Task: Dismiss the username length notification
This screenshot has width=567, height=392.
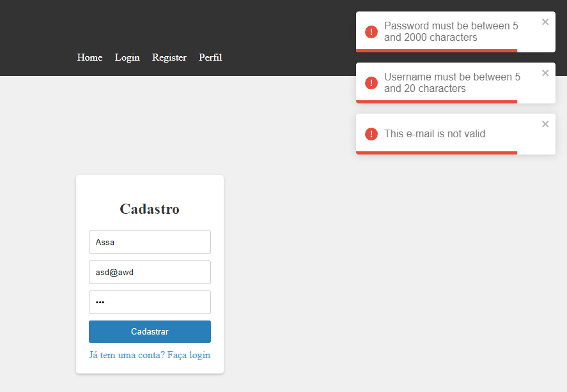Action: [545, 73]
